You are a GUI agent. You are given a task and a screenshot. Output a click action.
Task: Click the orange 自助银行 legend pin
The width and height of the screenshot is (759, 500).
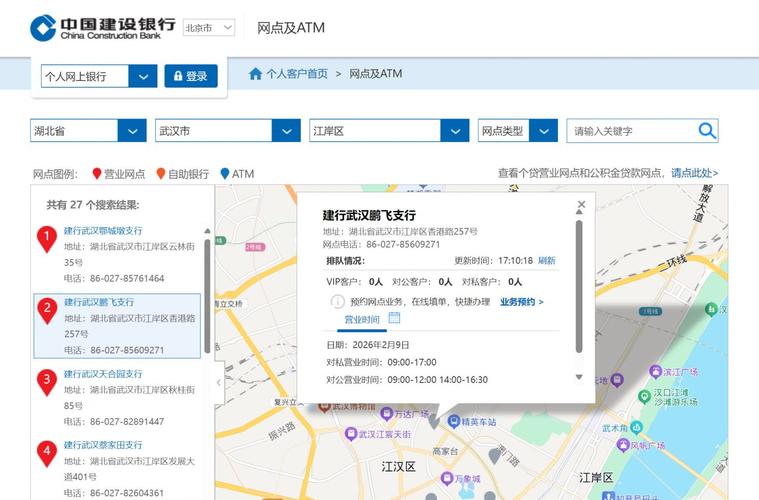[x=161, y=174]
